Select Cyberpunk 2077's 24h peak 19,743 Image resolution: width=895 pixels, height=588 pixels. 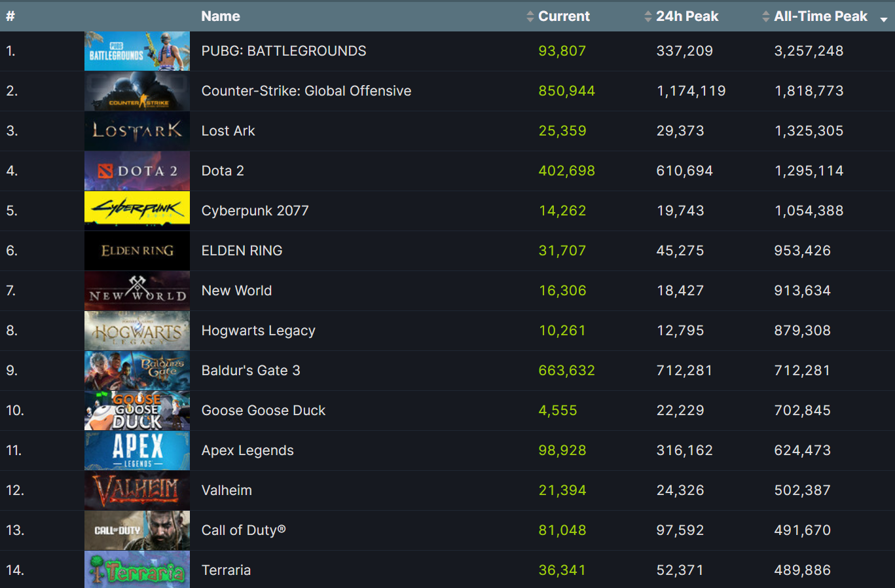[x=680, y=211]
